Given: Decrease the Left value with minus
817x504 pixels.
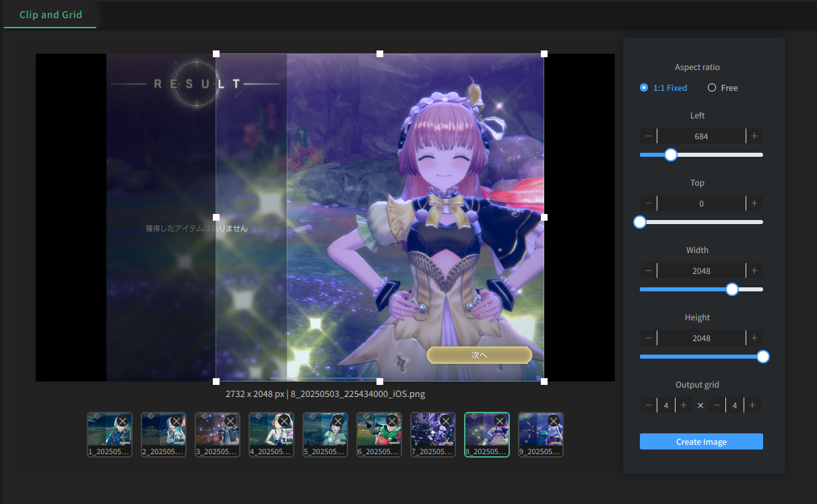Looking at the screenshot, I should [x=648, y=137].
